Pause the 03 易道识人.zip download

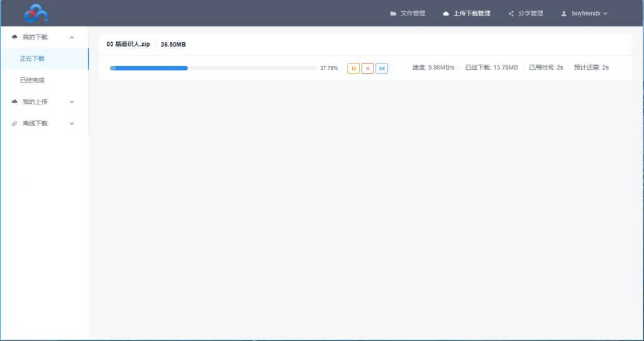pos(353,68)
